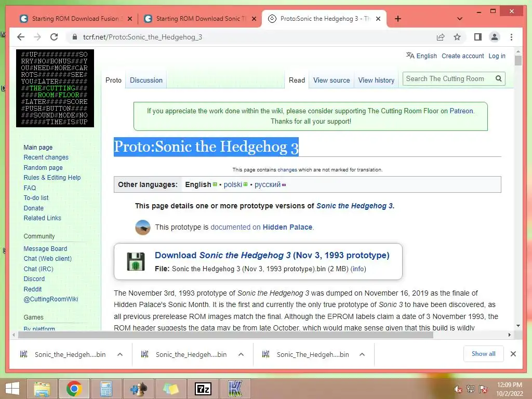
Task: Open a new browser tab
Action: [398, 19]
